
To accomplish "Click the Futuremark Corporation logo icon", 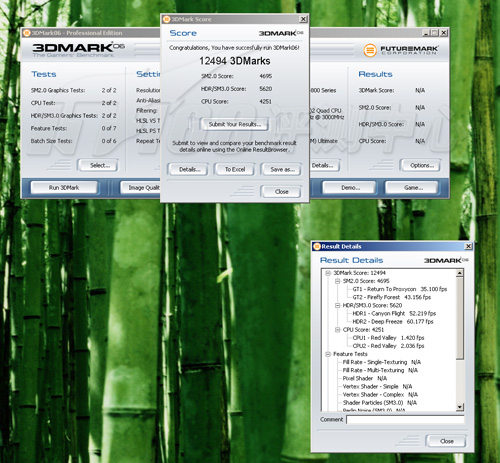I will pos(370,51).
